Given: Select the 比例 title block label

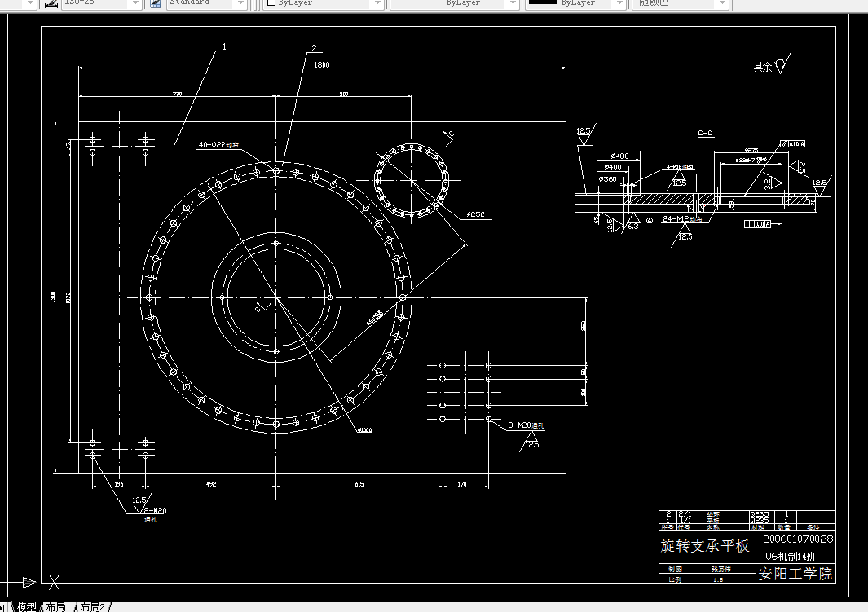Looking at the screenshot, I should [675, 580].
